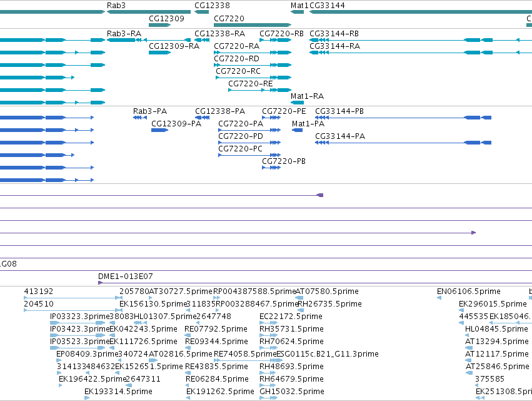Viewport: 532px width, 401px height.
Task: Select the CG12338 gene label
Action: pyautogui.click(x=212, y=6)
